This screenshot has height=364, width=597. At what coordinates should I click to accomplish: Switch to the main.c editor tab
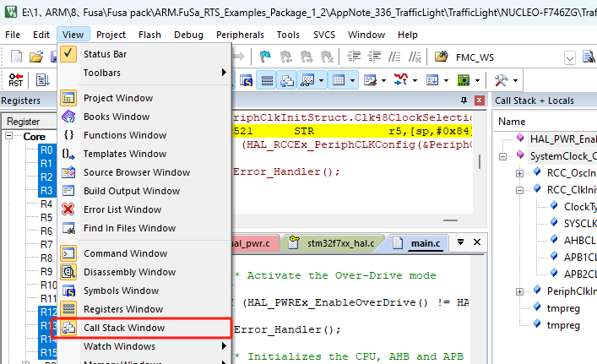coord(425,244)
